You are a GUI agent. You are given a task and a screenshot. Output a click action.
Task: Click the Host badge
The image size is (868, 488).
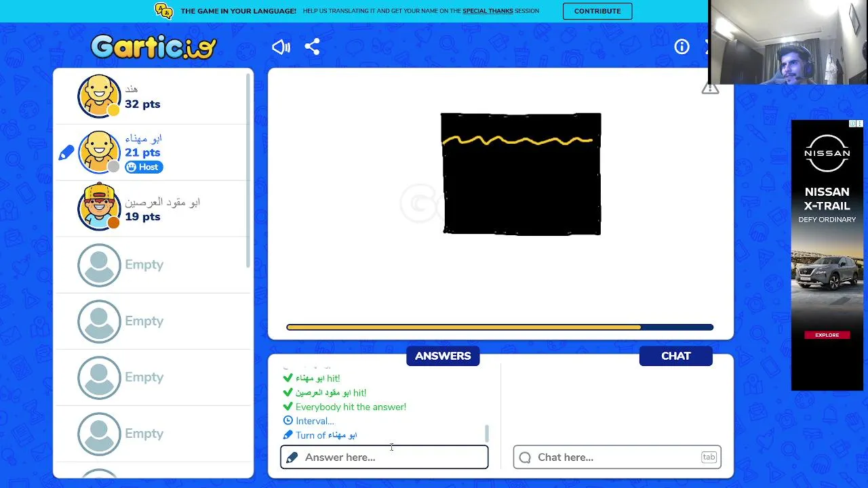point(144,167)
